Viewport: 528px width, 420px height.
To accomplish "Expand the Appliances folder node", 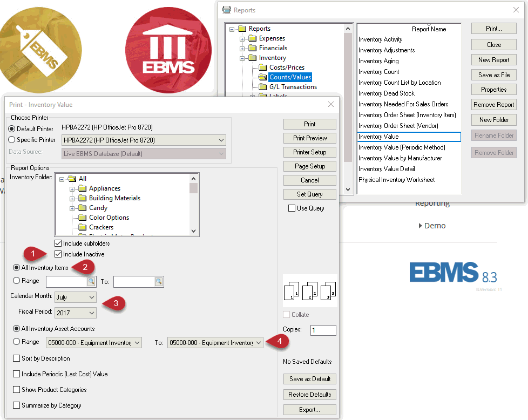I will tap(72, 189).
